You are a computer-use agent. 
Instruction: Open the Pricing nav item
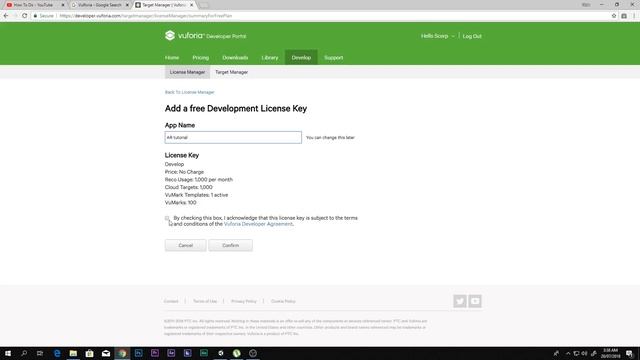pos(200,58)
